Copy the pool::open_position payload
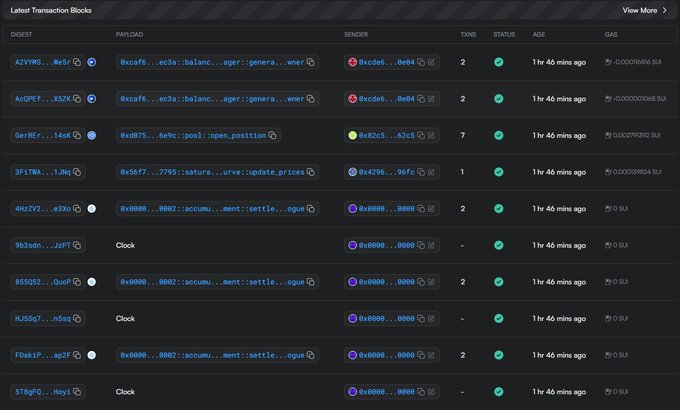The height and width of the screenshot is (410, 680). [x=272, y=135]
